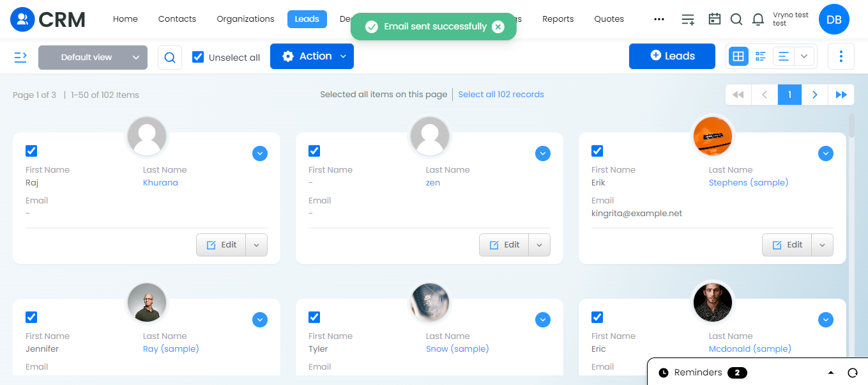Click the vertical scrollbar thumb
This screenshot has width=868, height=385.
851,125
